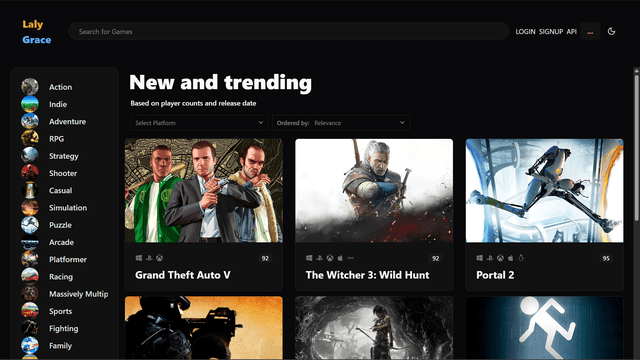Select the Puzzle genre label
The width and height of the screenshot is (640, 360).
coord(60,225)
